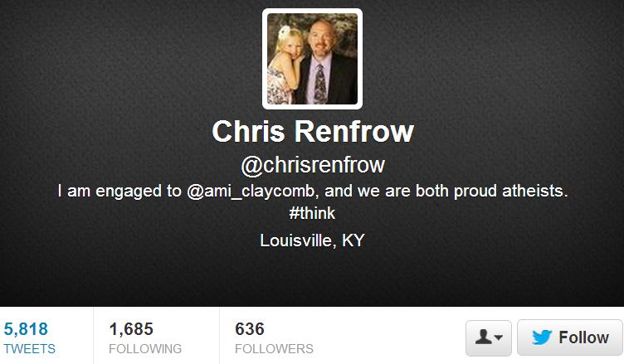Open the @ami_claycomb mention link
Image resolution: width=624 pixels, height=364 pixels.
(251, 192)
